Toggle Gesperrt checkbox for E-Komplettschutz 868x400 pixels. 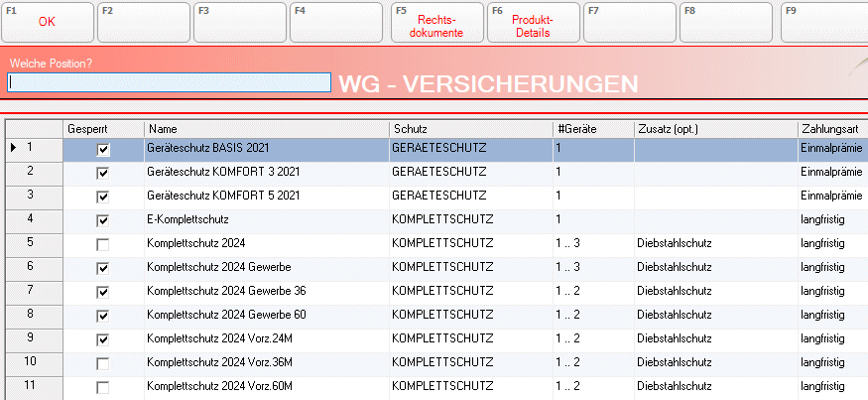point(103,220)
